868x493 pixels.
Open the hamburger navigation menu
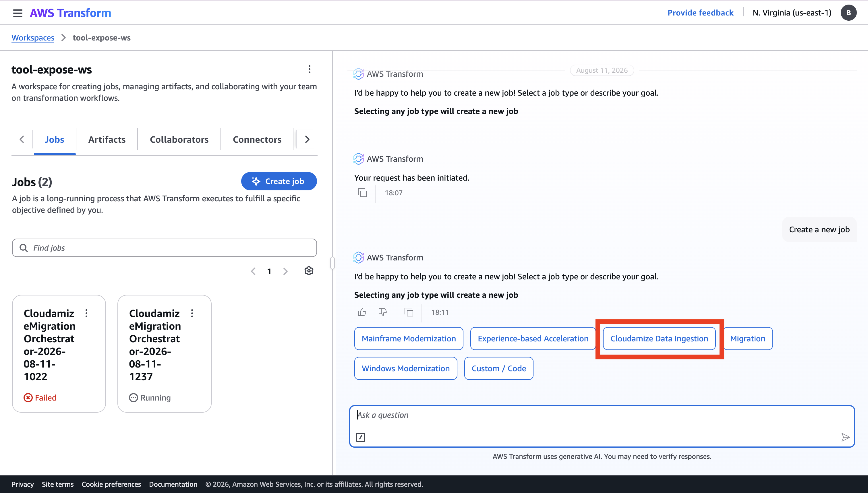pyautogui.click(x=18, y=13)
